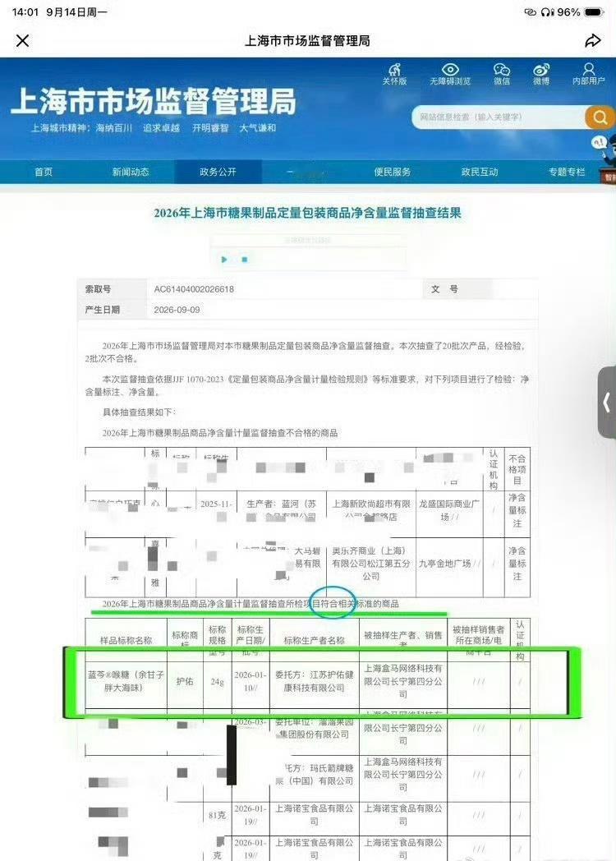Tap the battery status indicator
Viewport: 616px width, 861px height.
coord(594,12)
